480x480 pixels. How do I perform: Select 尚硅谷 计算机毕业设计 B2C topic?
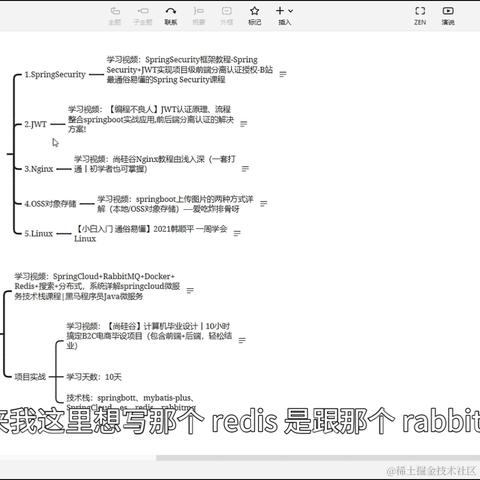[149, 336]
